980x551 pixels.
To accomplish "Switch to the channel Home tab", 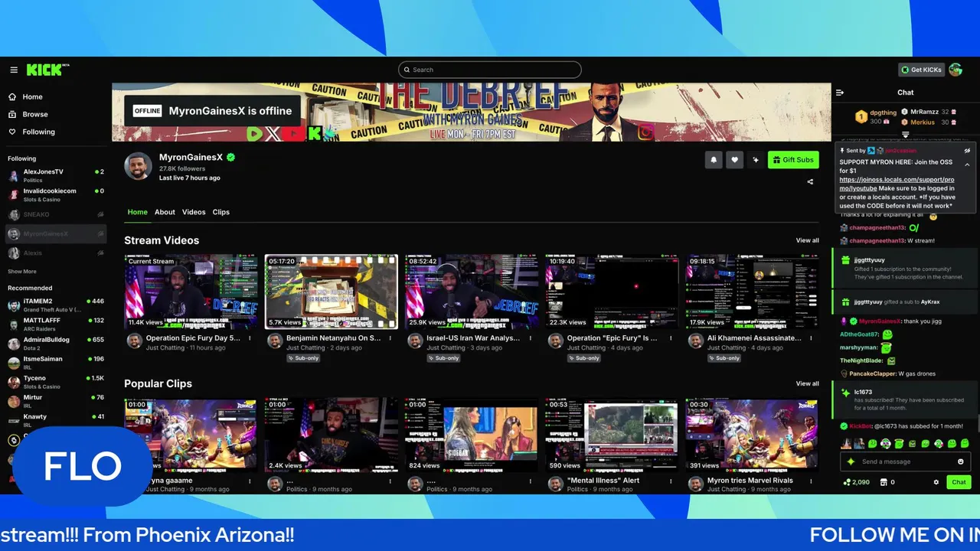I will pyautogui.click(x=138, y=212).
